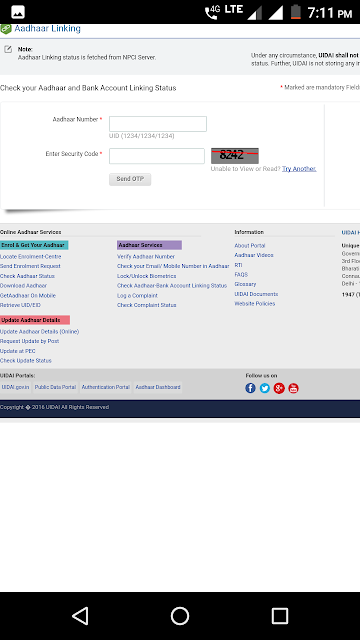Select the Aadhaar Dashboard portal tab
This screenshot has width=360, height=640.
click(158, 387)
